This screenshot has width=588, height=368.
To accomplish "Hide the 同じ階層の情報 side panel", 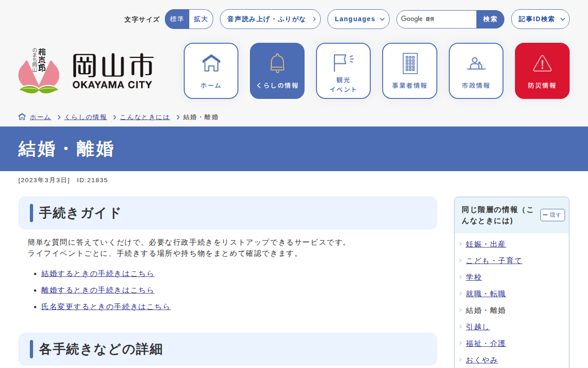I will (x=552, y=215).
